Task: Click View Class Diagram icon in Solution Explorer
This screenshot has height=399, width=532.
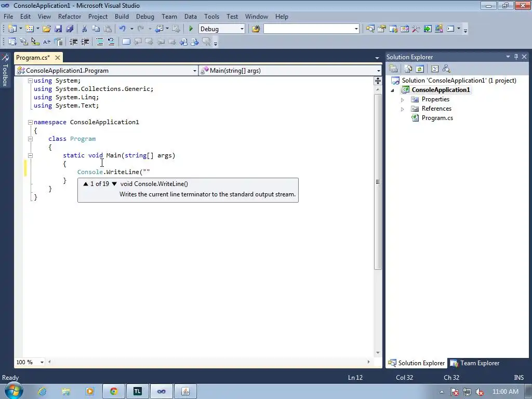Action: [x=446, y=69]
